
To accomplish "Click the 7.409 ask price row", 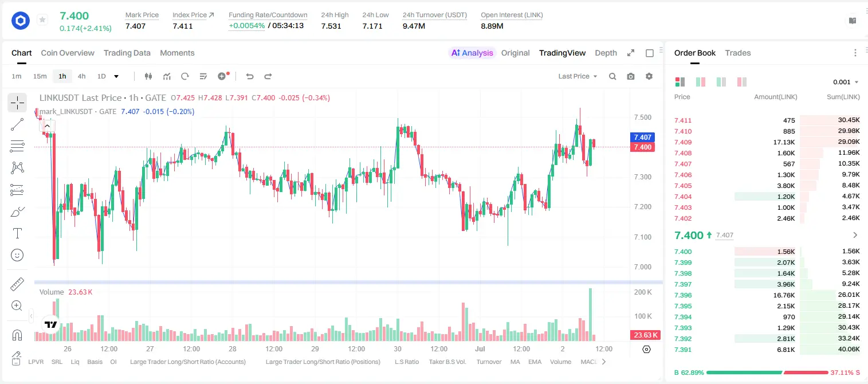I will click(x=767, y=142).
